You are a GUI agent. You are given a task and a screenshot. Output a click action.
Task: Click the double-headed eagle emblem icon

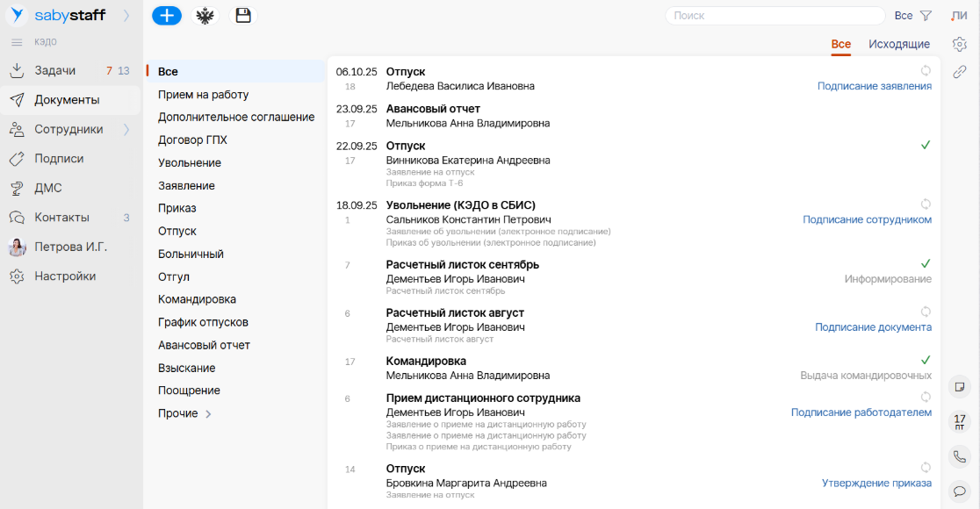[x=205, y=16]
